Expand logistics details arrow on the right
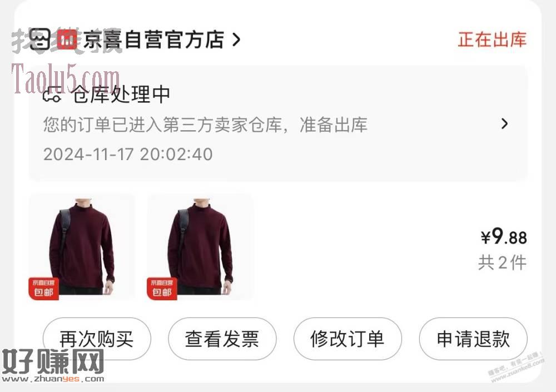 point(505,123)
